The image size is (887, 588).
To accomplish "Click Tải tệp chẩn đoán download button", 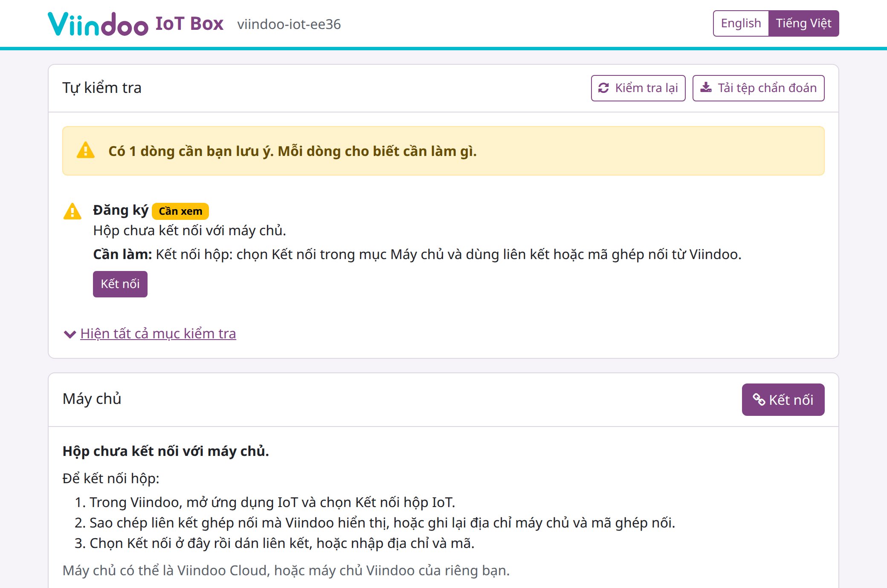I will 758,88.
